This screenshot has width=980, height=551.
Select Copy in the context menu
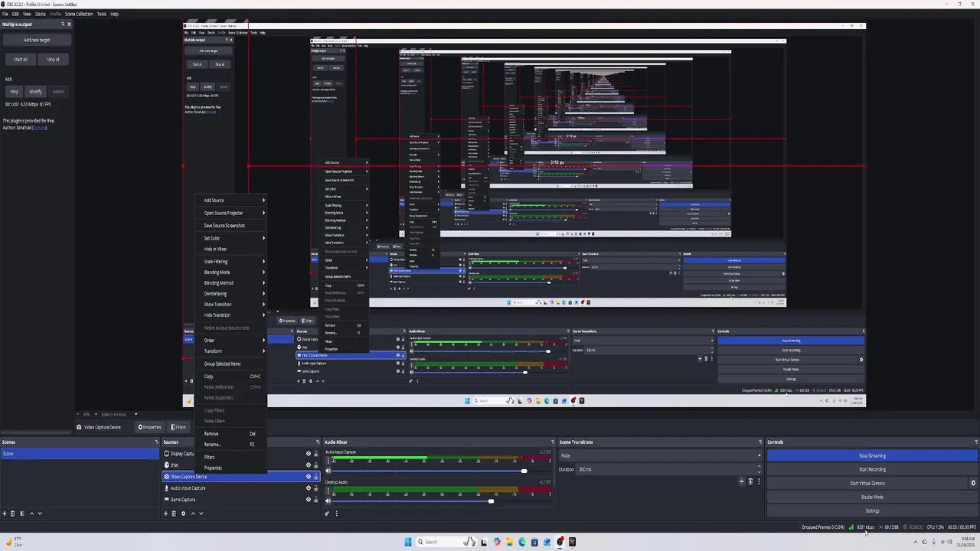pos(232,377)
